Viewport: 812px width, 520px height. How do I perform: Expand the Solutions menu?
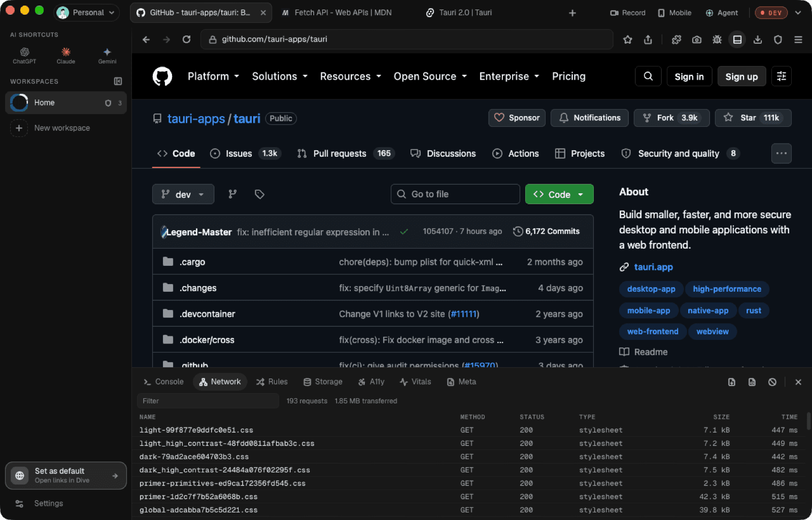point(280,76)
